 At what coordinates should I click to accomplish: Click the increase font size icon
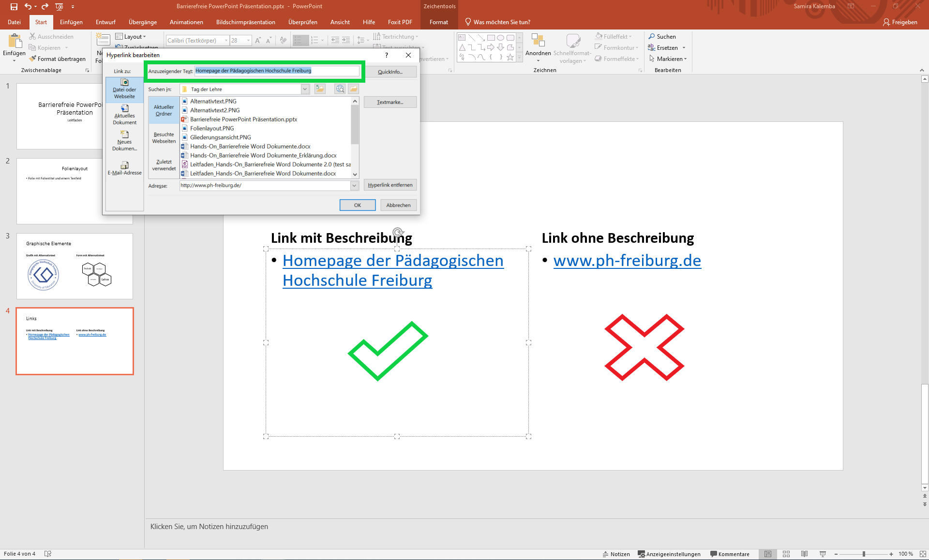(258, 41)
